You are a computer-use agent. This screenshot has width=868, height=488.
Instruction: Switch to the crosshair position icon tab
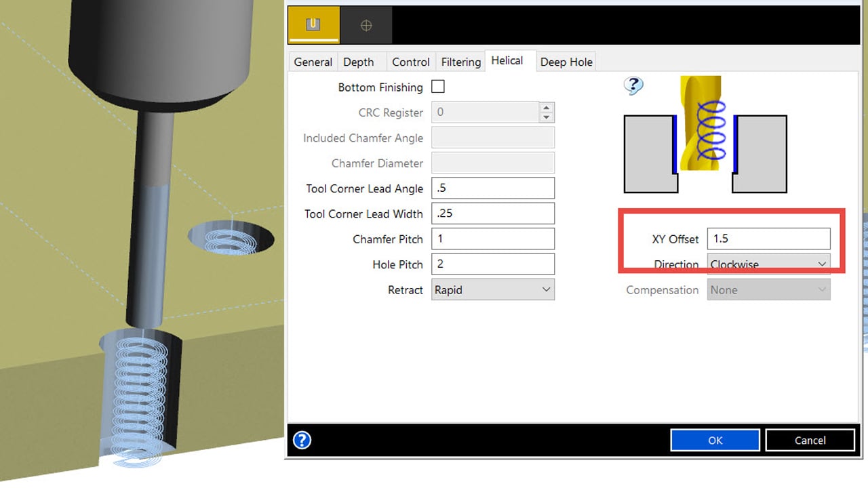[366, 25]
